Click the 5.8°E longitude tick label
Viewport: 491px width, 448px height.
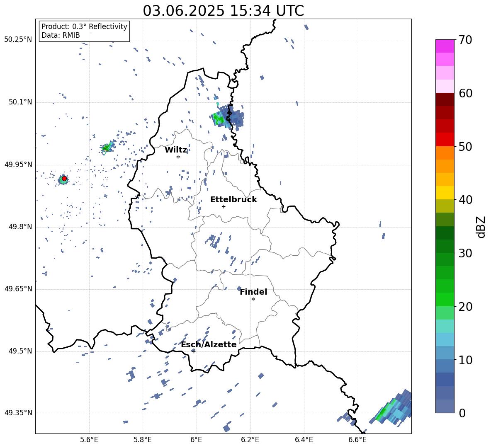pyautogui.click(x=143, y=440)
